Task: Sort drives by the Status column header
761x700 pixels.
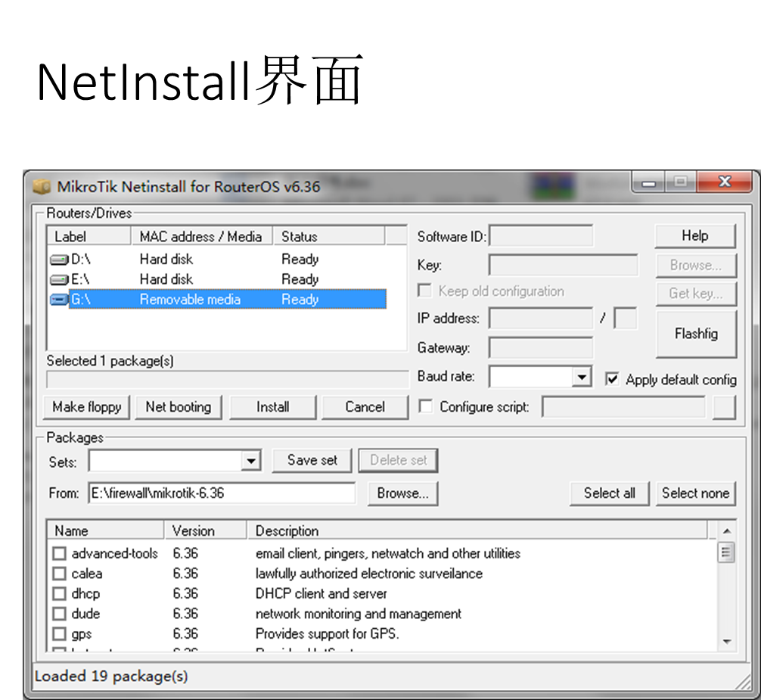Action: pos(329,237)
